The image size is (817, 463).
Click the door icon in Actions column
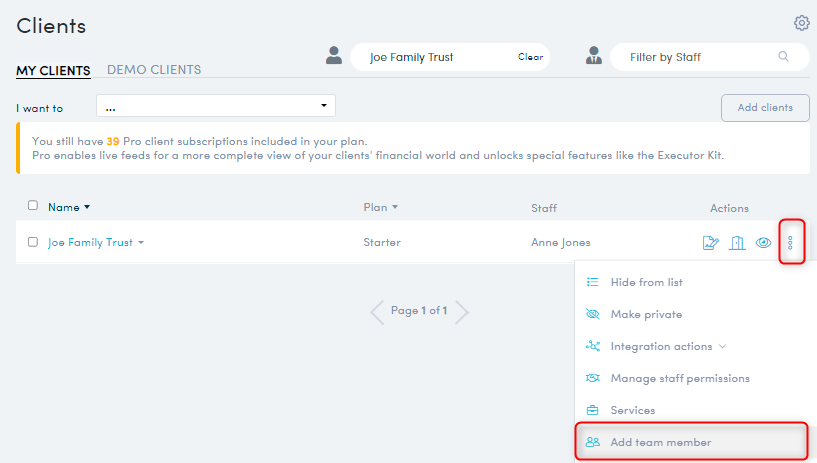pyautogui.click(x=737, y=243)
